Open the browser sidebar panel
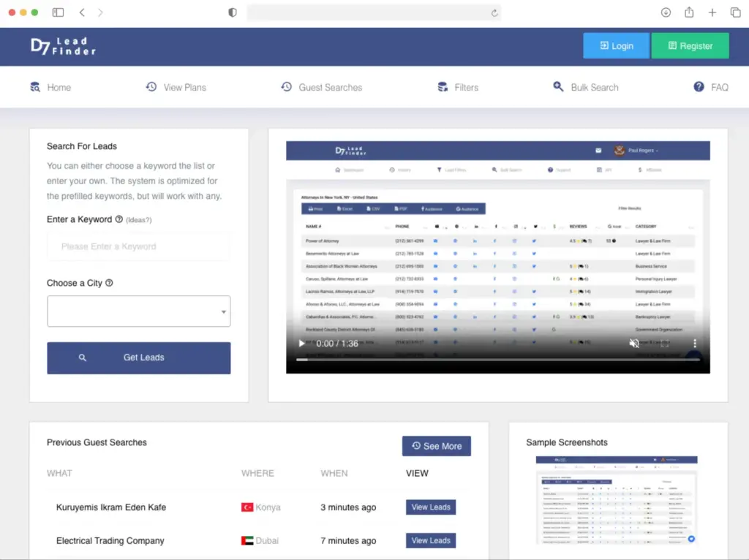 [x=59, y=12]
